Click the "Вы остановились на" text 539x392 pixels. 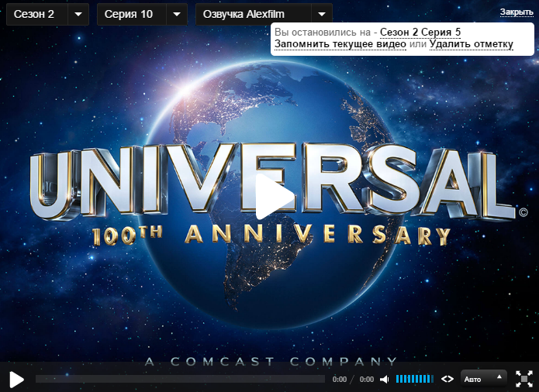pos(323,33)
